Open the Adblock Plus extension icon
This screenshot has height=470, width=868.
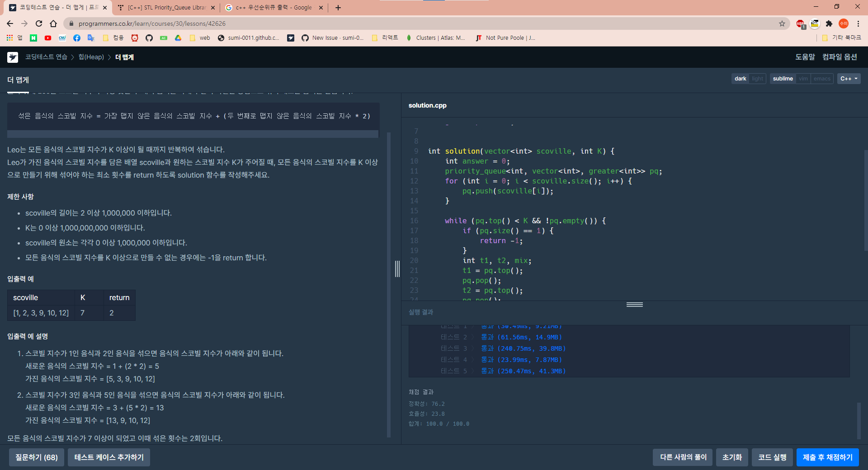pos(800,23)
